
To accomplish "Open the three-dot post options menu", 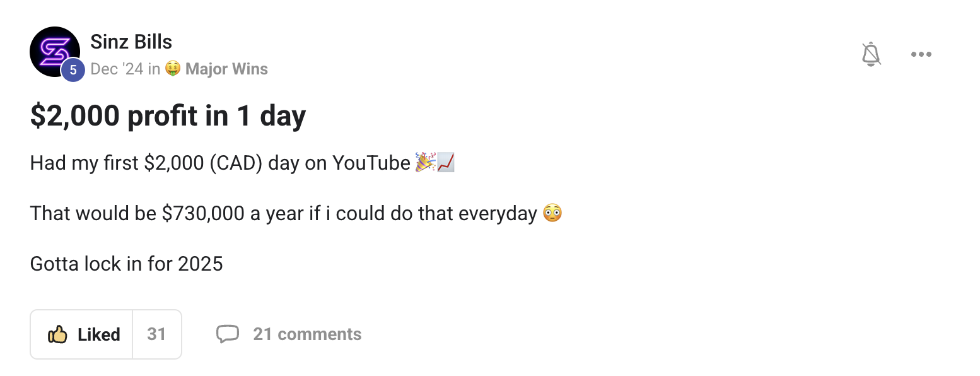I will tap(921, 54).
